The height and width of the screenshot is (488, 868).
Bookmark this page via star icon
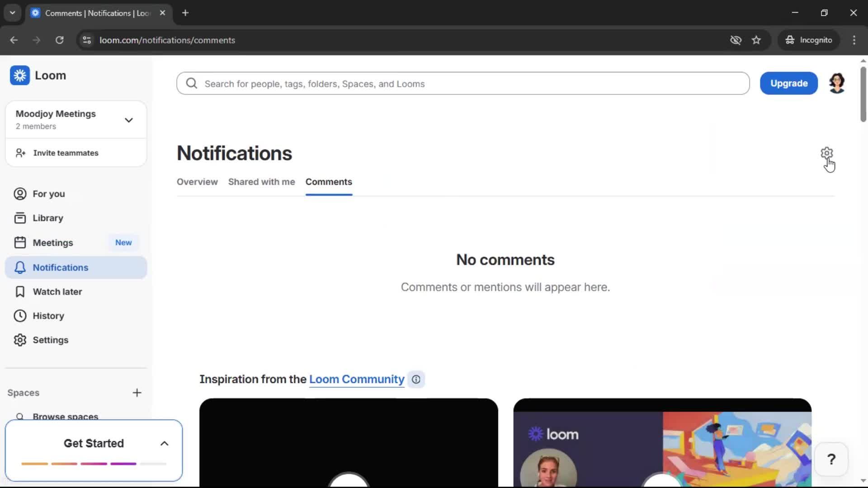[x=756, y=40]
